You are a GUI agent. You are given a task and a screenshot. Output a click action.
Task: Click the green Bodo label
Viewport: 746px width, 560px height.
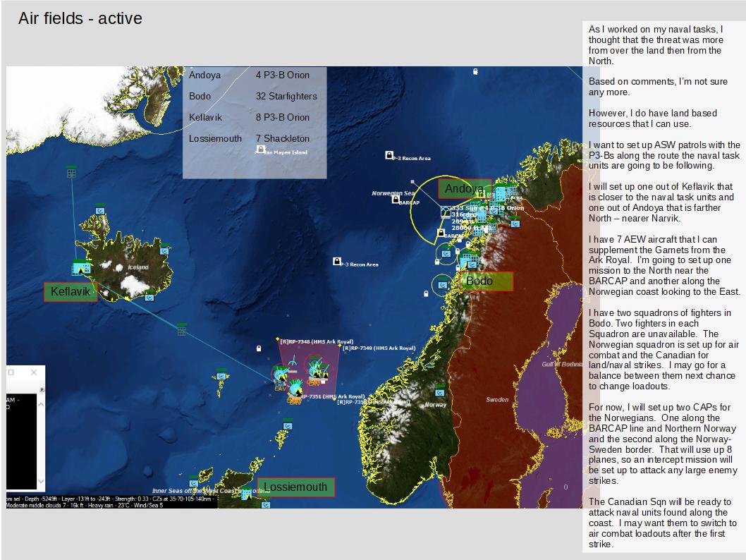click(487, 281)
